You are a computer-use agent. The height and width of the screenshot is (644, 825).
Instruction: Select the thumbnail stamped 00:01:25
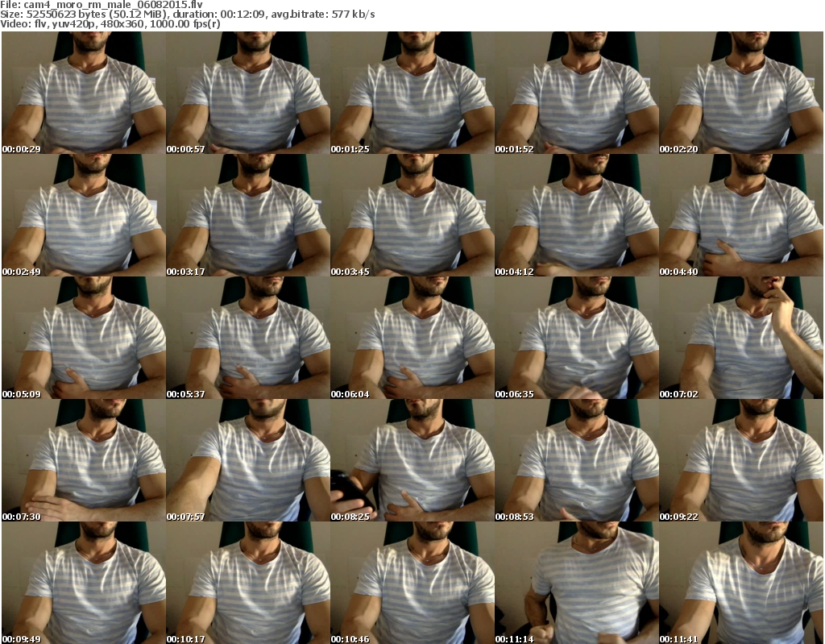click(412, 93)
